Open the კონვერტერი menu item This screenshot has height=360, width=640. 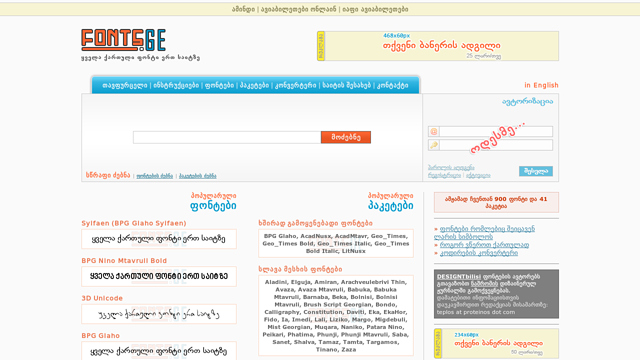(296, 85)
